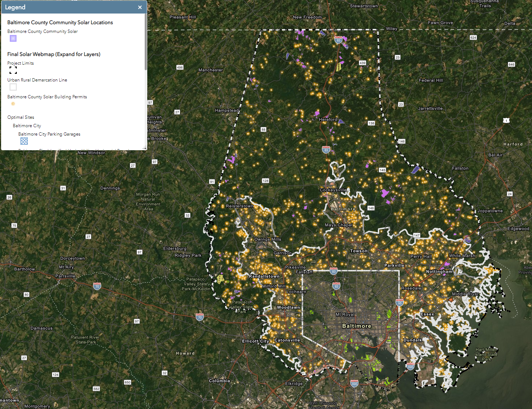Click the Project Limits dashed-corner symbol

pyautogui.click(x=13, y=70)
